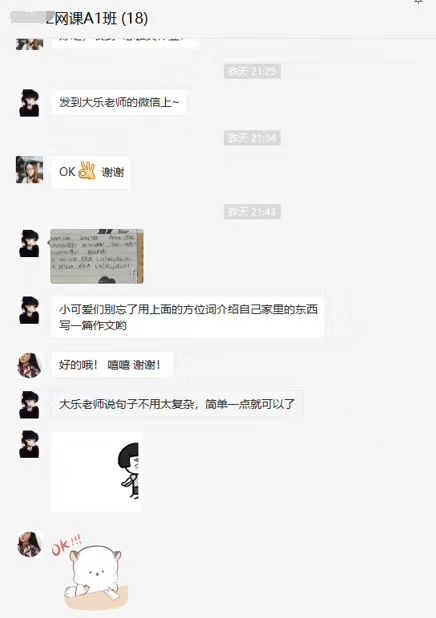Select the 发到大乐老师的微信上~ message bubble
Image resolution: width=436 pixels, height=618 pixels.
[119, 103]
